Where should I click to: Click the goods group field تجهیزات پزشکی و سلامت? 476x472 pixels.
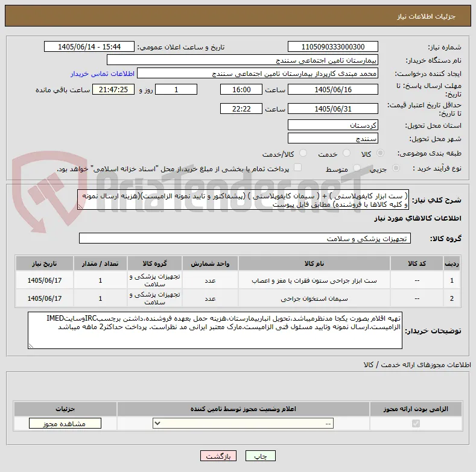(x=245, y=239)
